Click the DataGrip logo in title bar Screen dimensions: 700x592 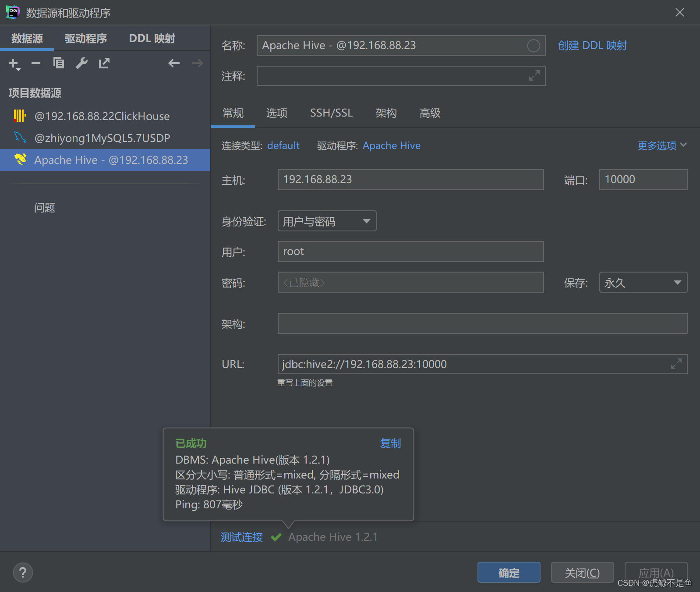(x=13, y=12)
